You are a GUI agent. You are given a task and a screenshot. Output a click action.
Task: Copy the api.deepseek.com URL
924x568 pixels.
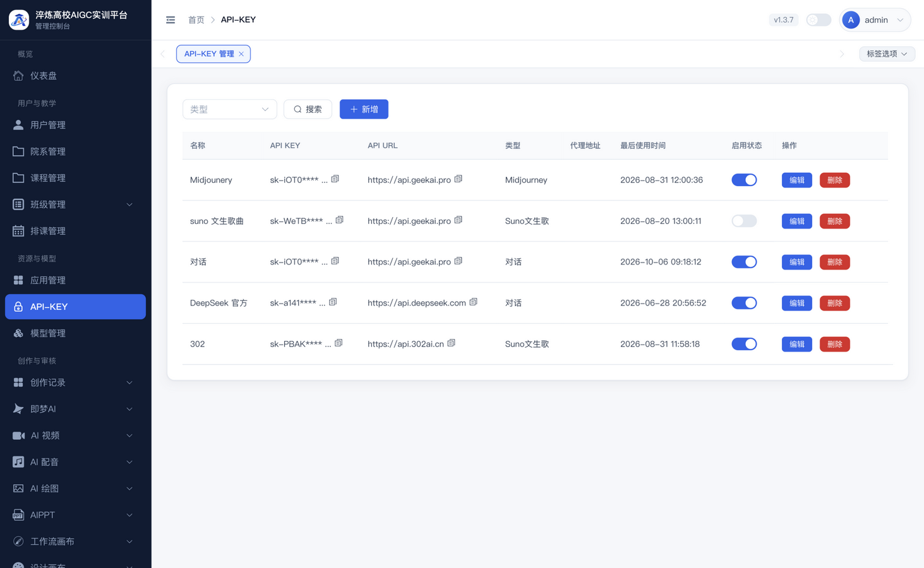474,302
